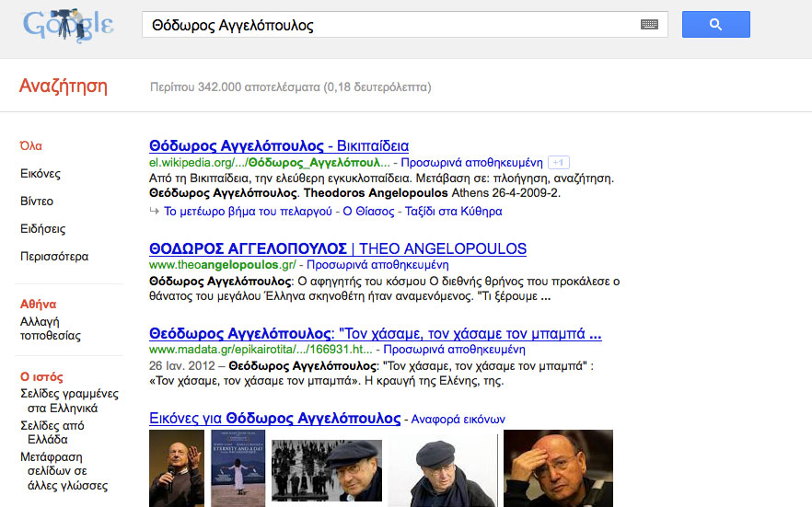Open the on-screen keyboard icon
Viewport: 812px width, 507px height.
tap(649, 24)
